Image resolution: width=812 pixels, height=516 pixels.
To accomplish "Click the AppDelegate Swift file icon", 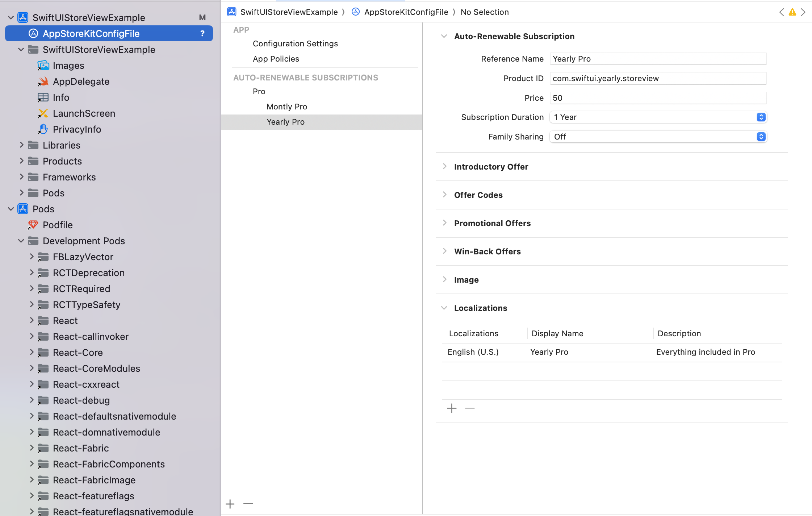I will coord(43,82).
